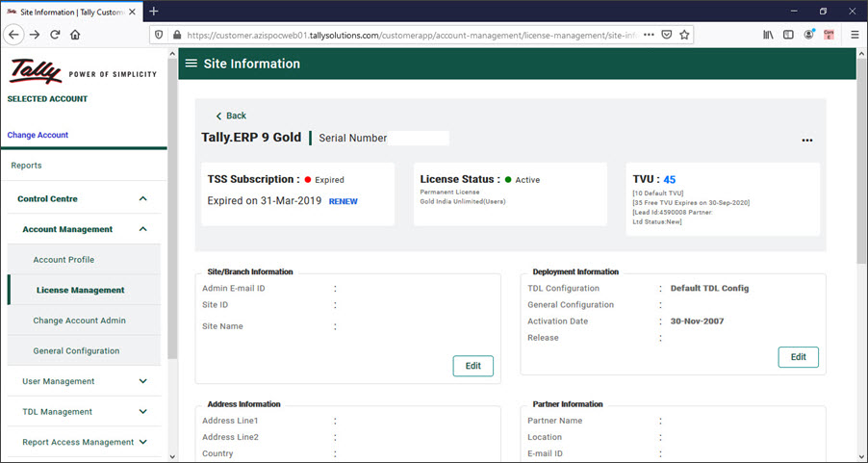Screen dimensions: 868x463
Task: Click the 35 Free TVU Expires text
Action: [691, 203]
